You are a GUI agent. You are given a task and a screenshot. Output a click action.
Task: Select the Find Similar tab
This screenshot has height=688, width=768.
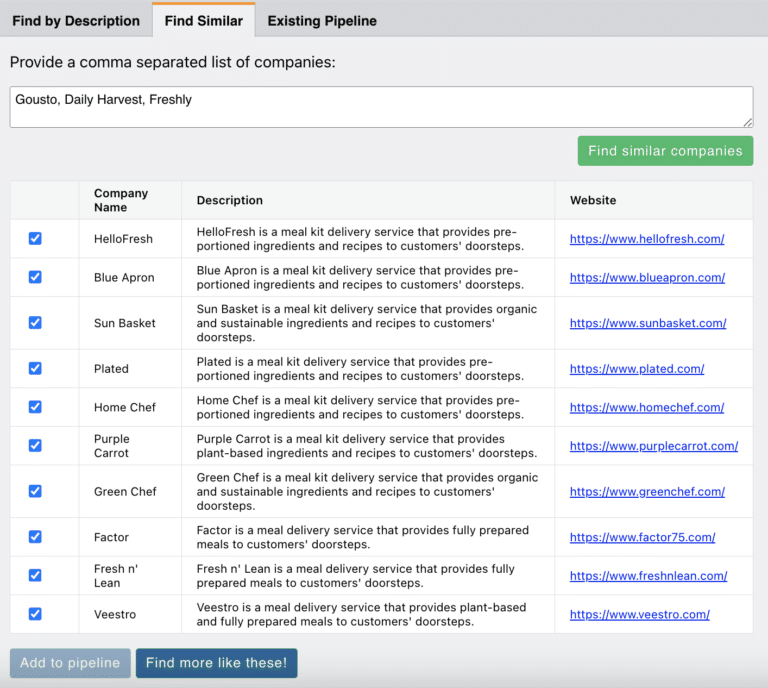tap(203, 20)
